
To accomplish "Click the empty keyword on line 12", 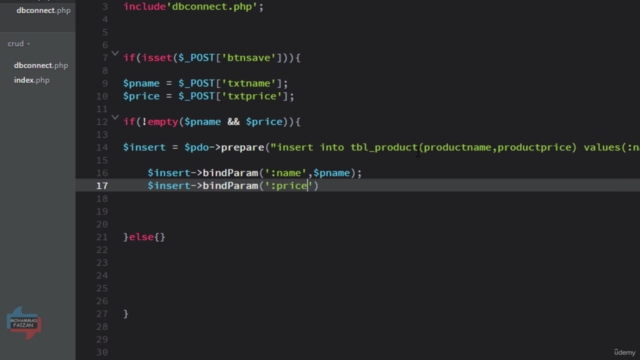I will (x=163, y=122).
